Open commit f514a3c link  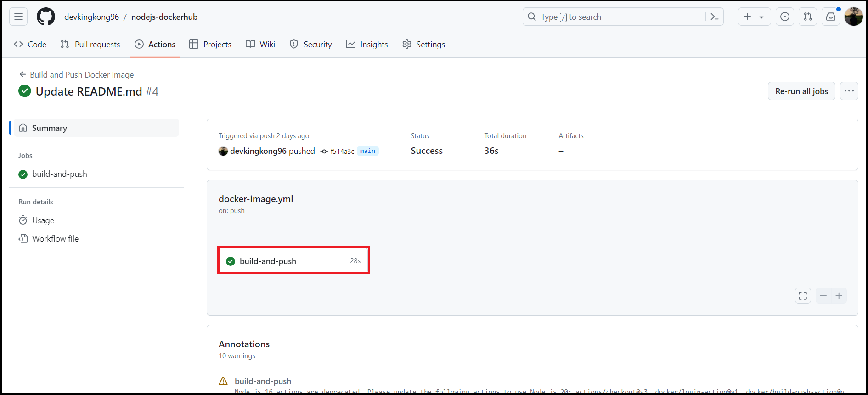(342, 152)
